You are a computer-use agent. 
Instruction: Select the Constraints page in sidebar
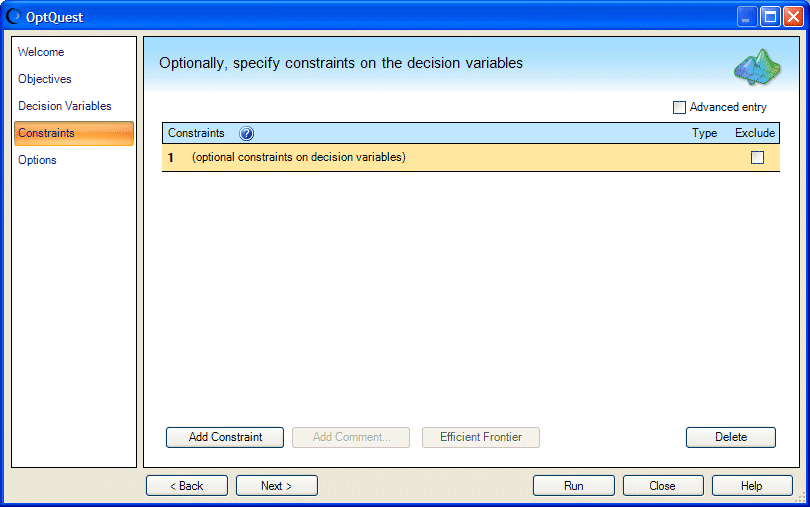(74, 133)
